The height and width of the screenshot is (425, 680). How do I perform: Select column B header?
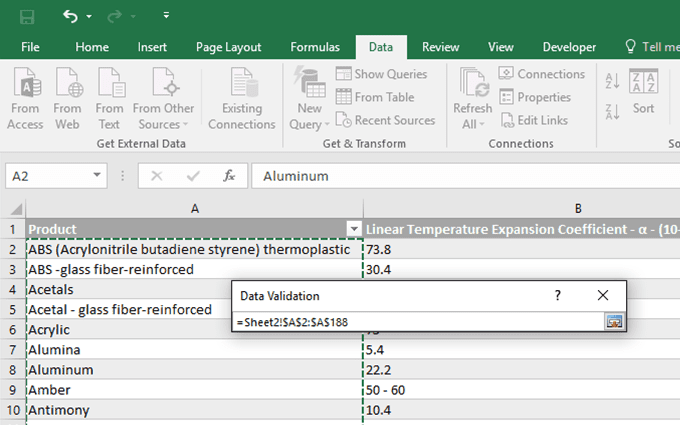(x=522, y=209)
